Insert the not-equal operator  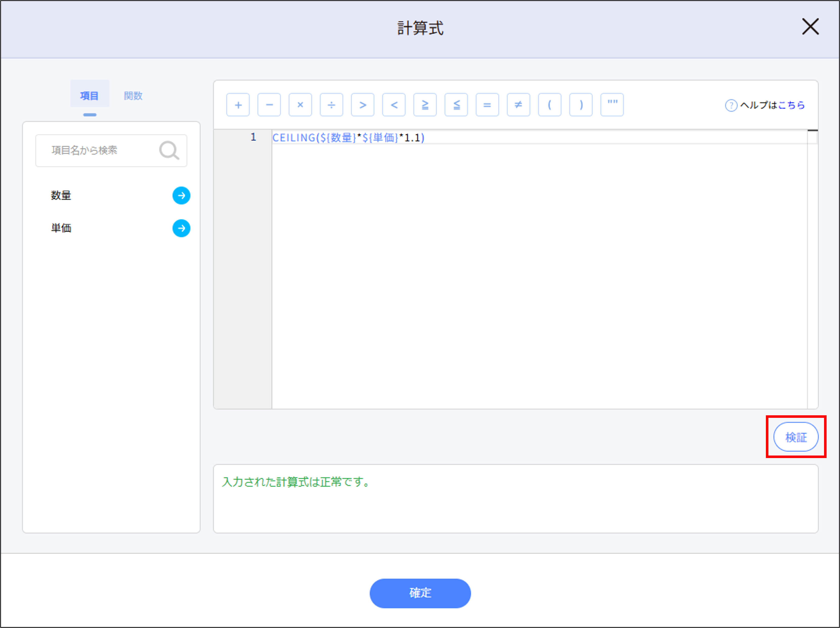[518, 105]
